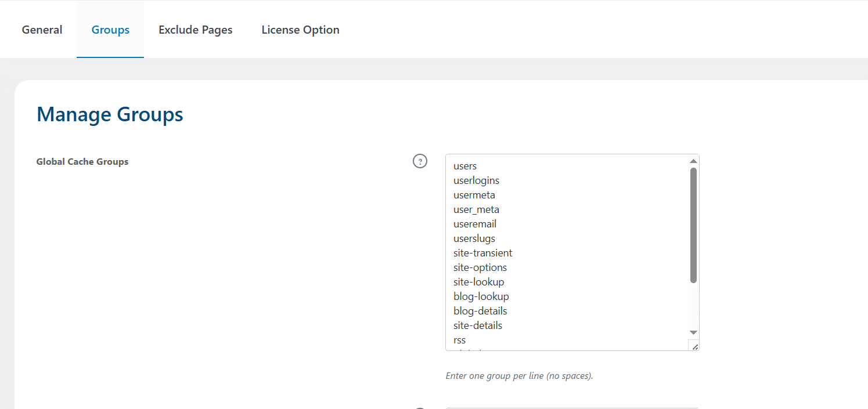
Task: Click the 'Manage Groups' heading
Action: (x=110, y=114)
